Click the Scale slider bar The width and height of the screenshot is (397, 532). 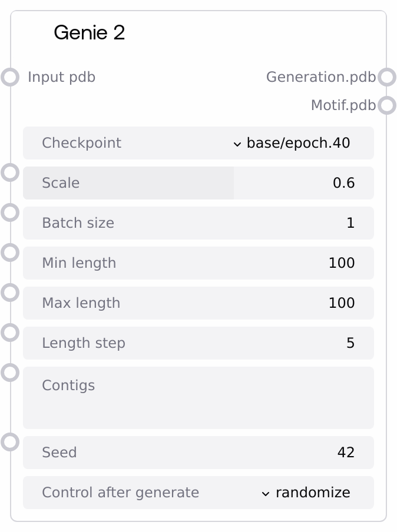click(x=198, y=183)
